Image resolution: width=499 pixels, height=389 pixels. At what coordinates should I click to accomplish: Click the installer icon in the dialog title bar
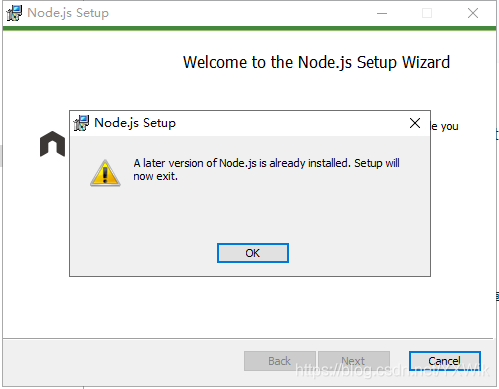click(81, 123)
